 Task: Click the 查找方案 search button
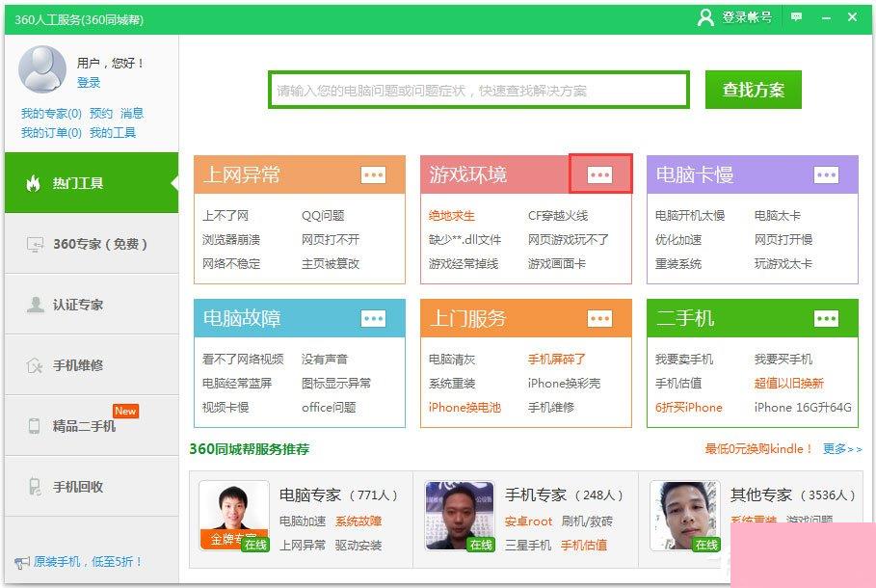coord(753,90)
